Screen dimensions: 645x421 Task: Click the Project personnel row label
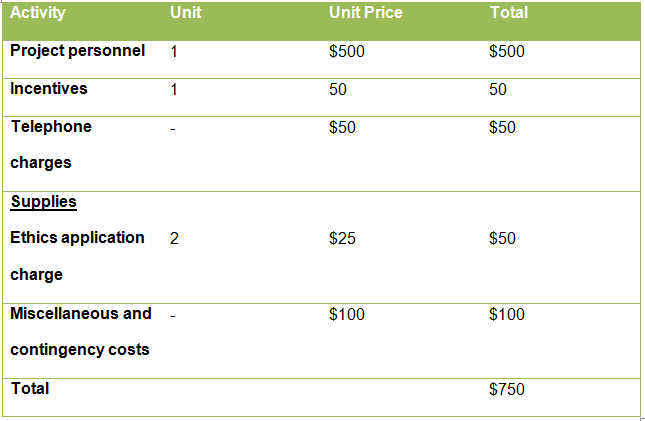click(77, 51)
